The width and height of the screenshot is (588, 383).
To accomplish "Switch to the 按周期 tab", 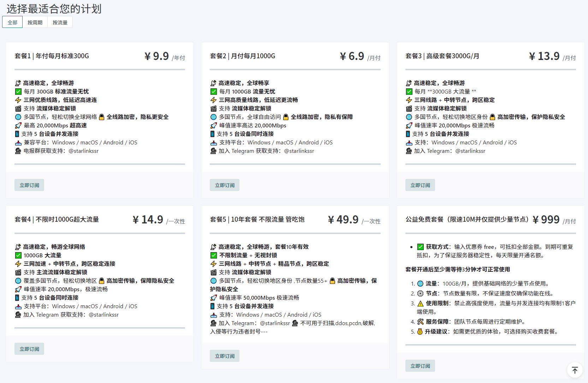I will click(x=35, y=22).
